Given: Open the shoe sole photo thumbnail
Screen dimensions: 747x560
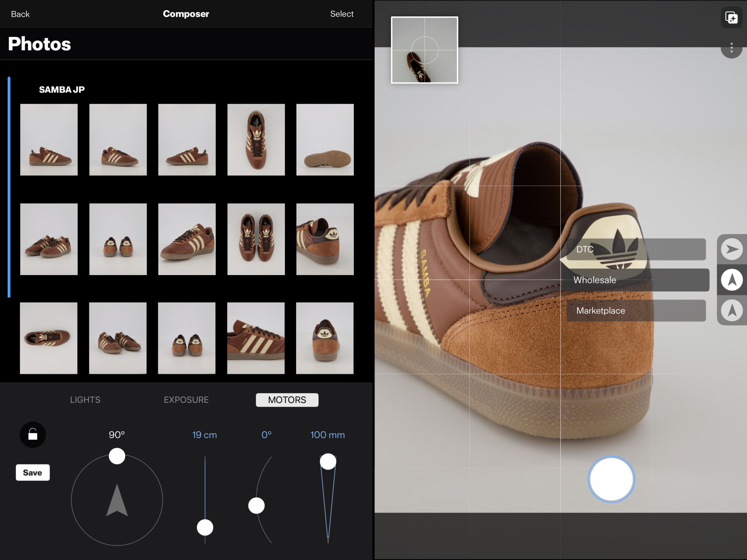Looking at the screenshot, I should point(325,140).
